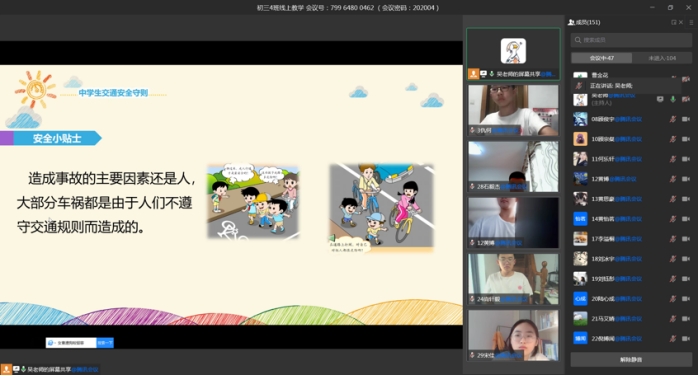Image resolution: width=698 pixels, height=376 pixels.
Task: Select the host's screen share tile with duck avatar
Action: [x=513, y=54]
